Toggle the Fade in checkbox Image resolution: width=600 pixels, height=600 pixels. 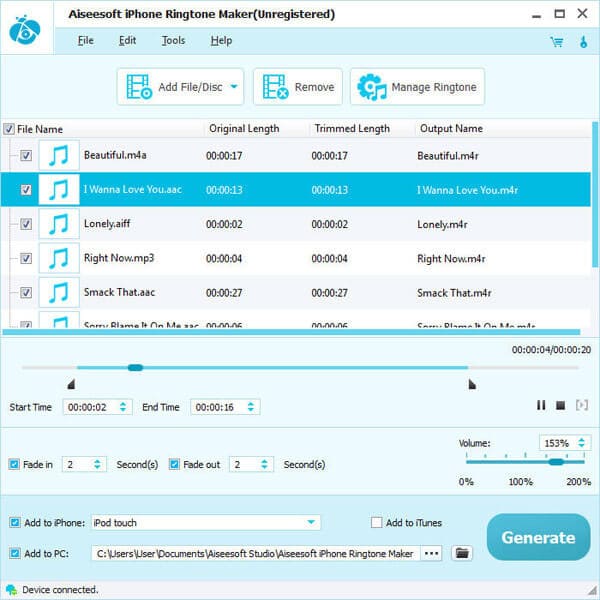[13, 464]
